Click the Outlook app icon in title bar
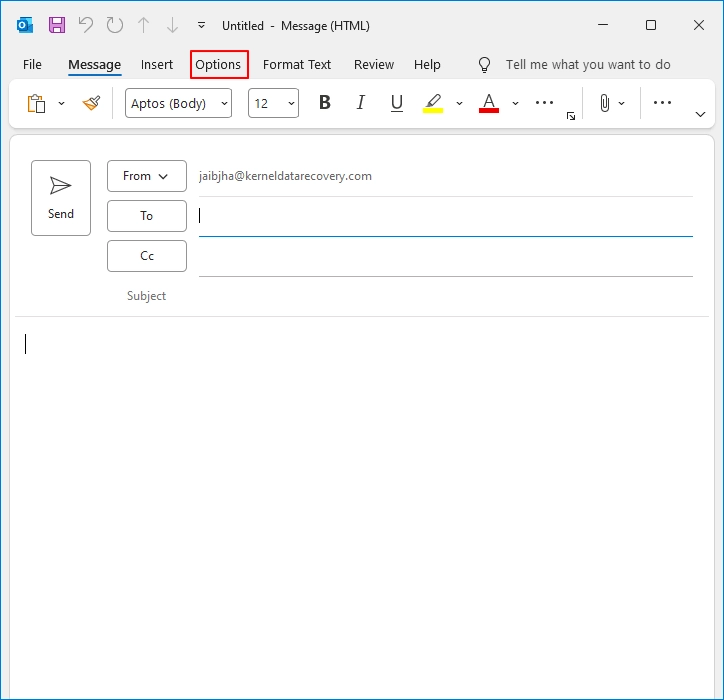724x700 pixels. (x=25, y=25)
